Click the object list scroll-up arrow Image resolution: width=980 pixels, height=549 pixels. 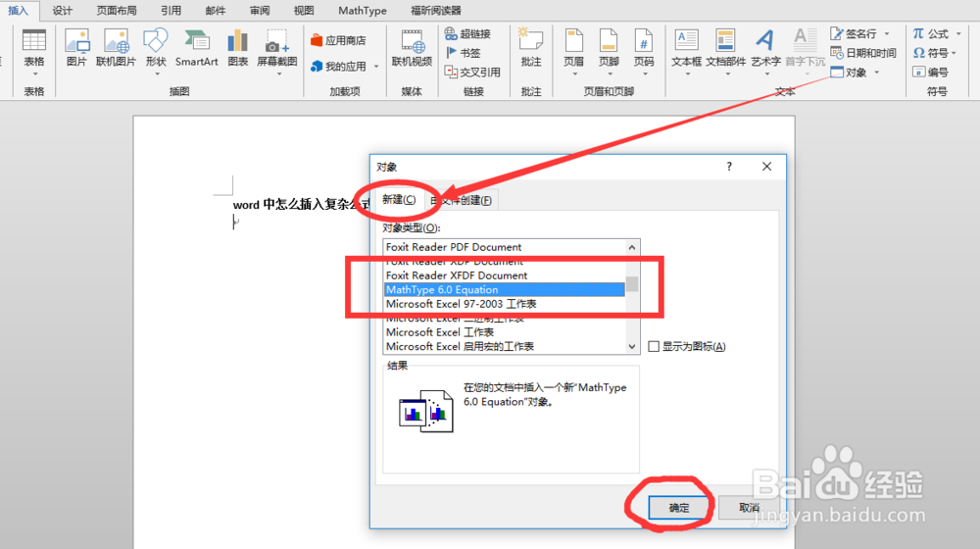pyautogui.click(x=632, y=247)
